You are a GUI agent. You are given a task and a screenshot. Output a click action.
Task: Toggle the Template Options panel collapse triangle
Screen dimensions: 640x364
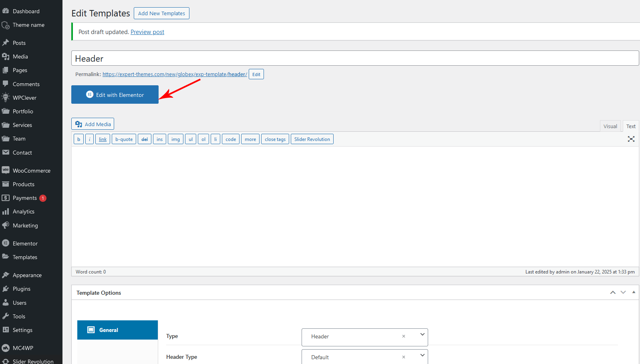click(634, 292)
